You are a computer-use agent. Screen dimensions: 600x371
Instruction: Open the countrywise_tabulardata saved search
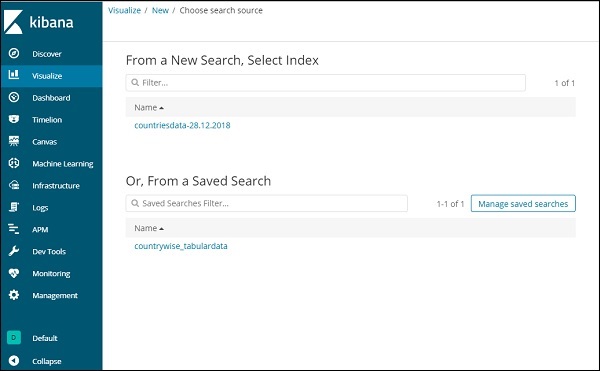coord(181,246)
